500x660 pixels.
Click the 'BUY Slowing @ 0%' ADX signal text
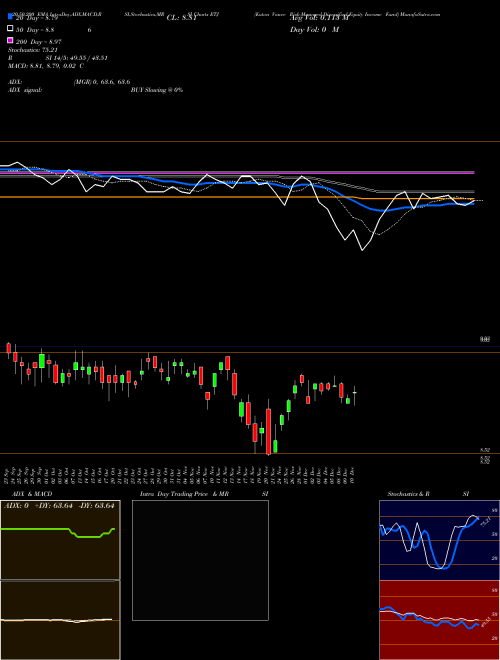click(x=157, y=90)
